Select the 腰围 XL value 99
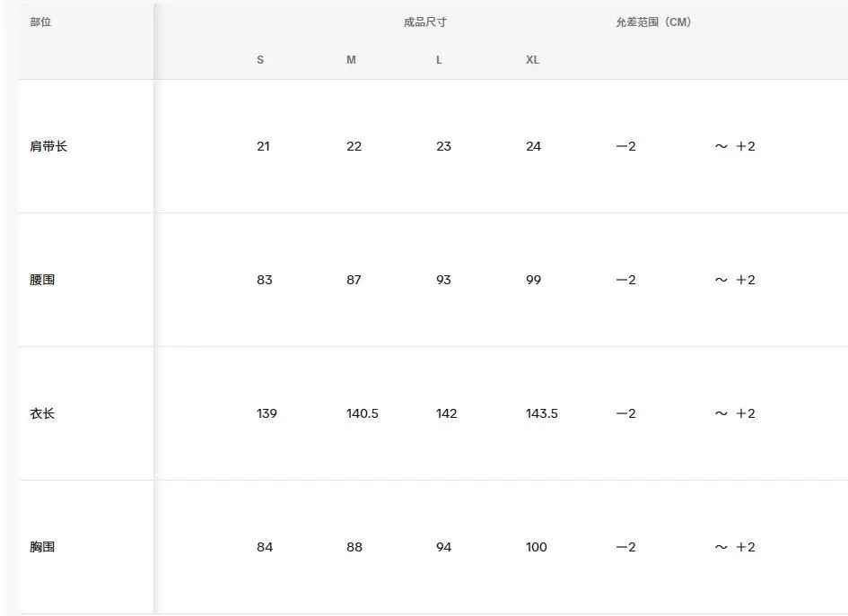 pos(533,280)
